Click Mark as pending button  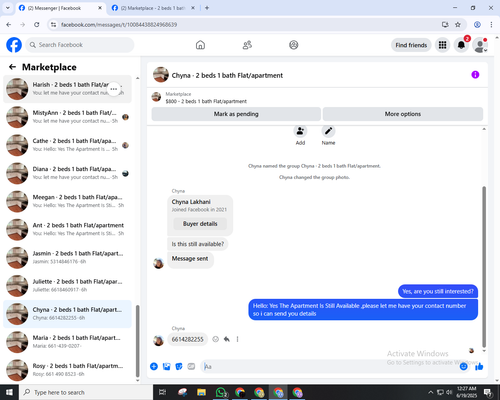pos(236,114)
